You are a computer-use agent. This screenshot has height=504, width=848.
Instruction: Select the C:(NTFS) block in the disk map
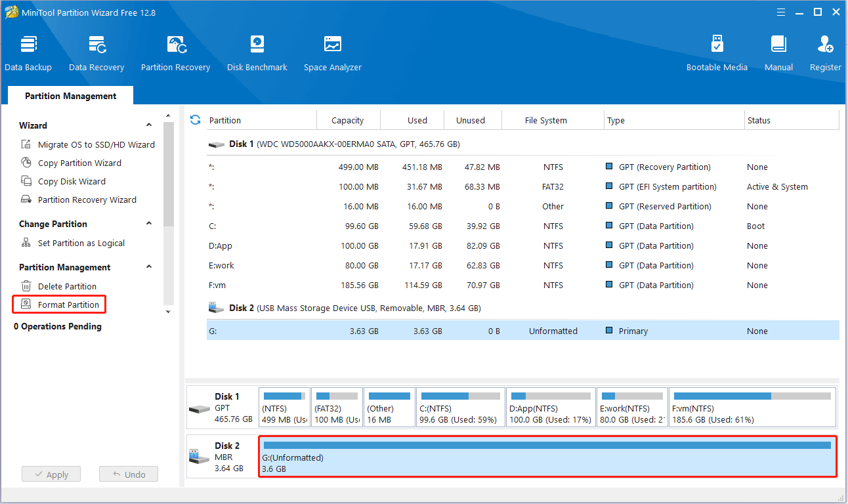[461, 408]
